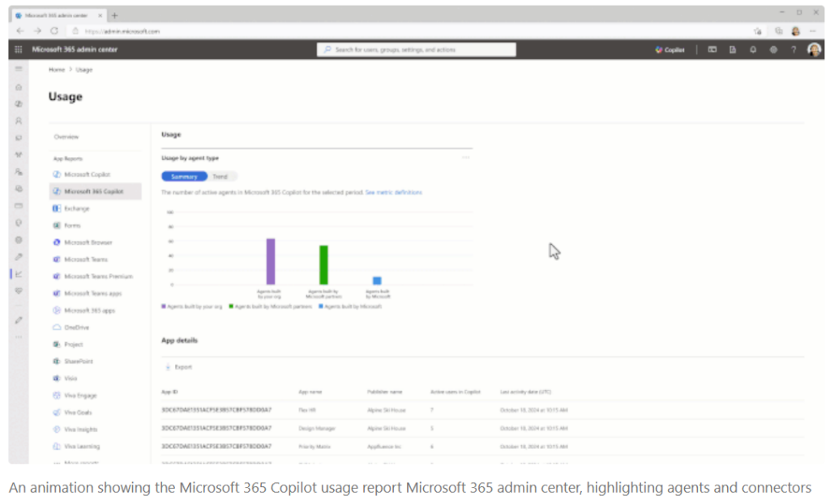Click the See metric definitions link

click(x=393, y=192)
